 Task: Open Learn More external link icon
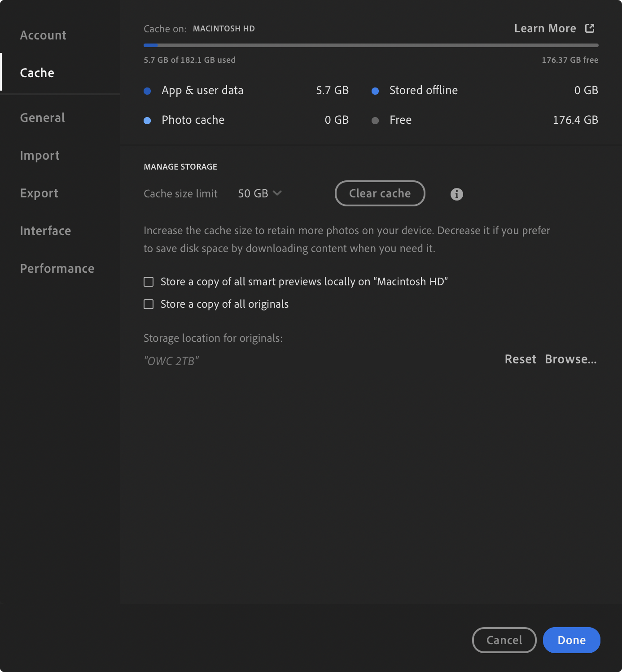(590, 28)
